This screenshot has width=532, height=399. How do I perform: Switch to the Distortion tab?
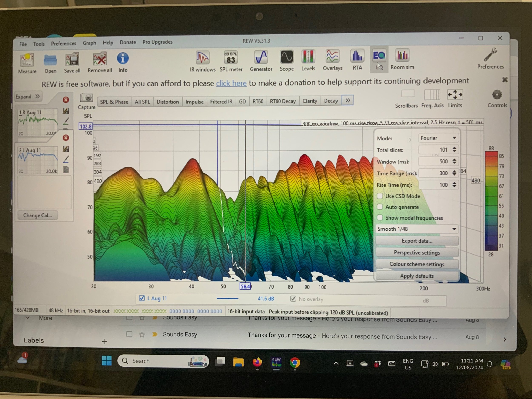[168, 102]
